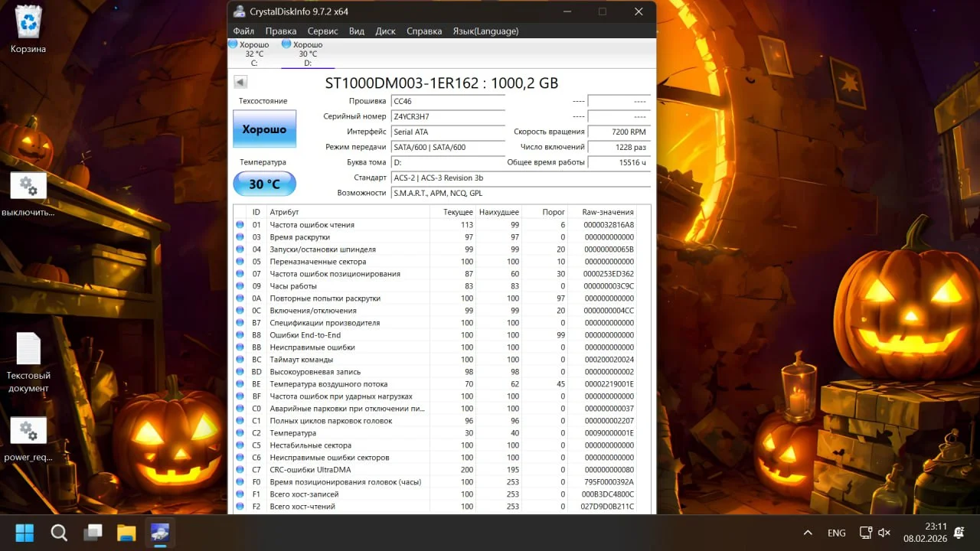Click the previous disk arrow button

point(240,83)
